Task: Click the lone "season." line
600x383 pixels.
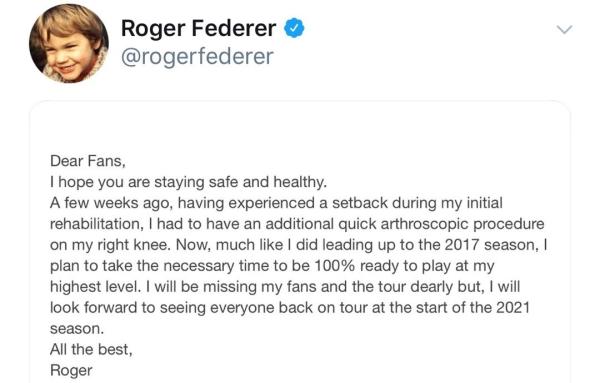Action: point(77,329)
